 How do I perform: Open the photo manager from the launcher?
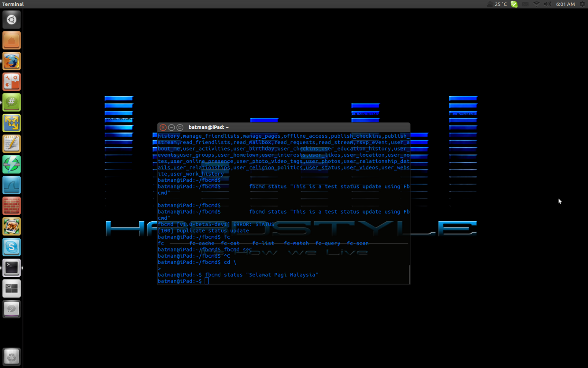[x=11, y=226]
